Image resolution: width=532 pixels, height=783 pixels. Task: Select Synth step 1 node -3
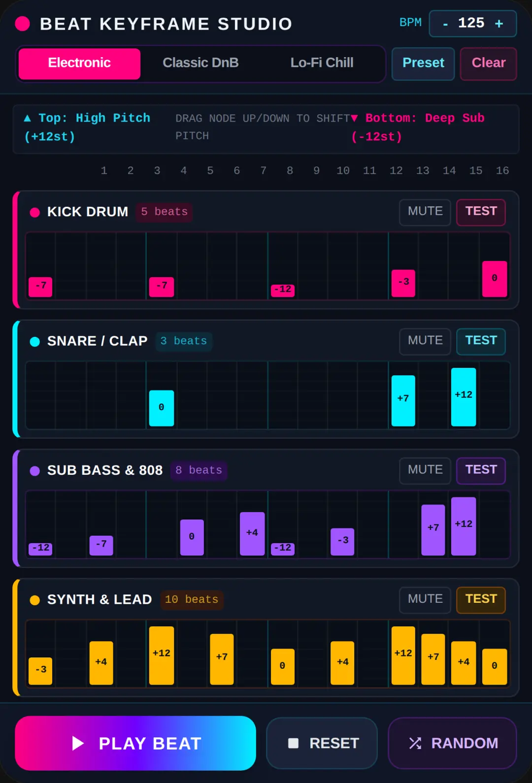[x=40, y=671]
